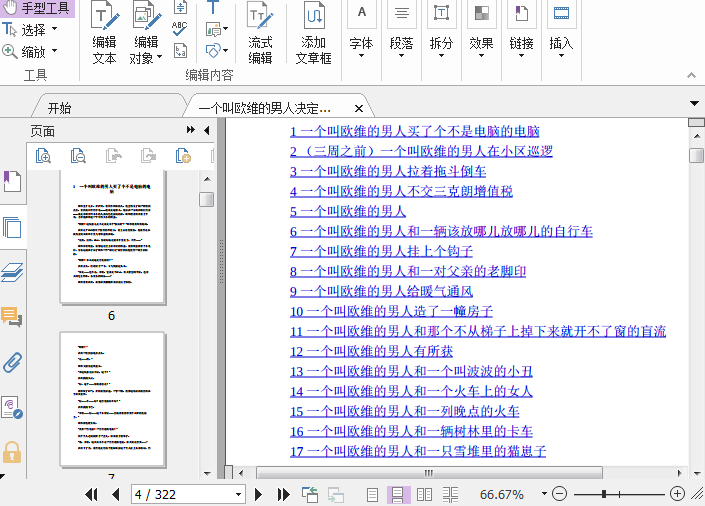The image size is (705, 506).
Task: Enlarge page thumbnails in 页面 panel
Action: [43, 156]
